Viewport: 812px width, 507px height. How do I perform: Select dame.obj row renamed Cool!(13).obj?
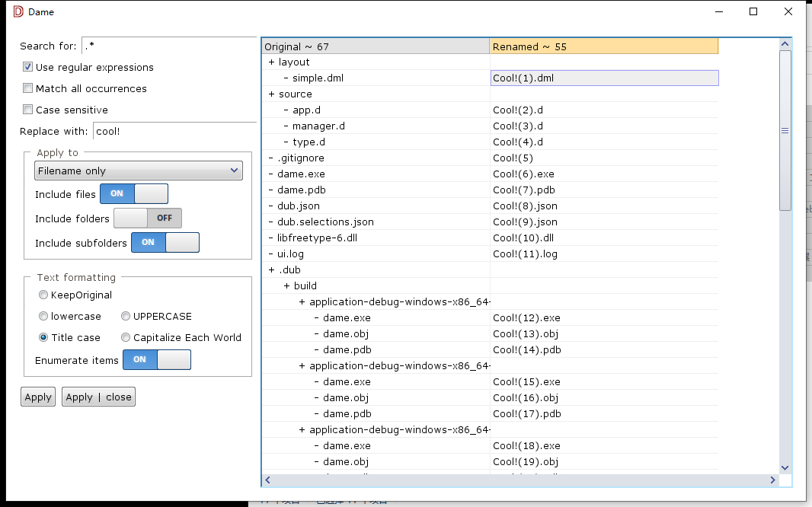click(x=376, y=334)
